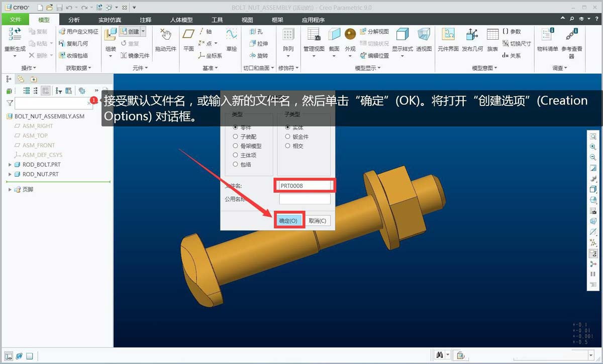Select the Revolve (旋转) tool
This screenshot has height=364, width=603.
pos(259,56)
